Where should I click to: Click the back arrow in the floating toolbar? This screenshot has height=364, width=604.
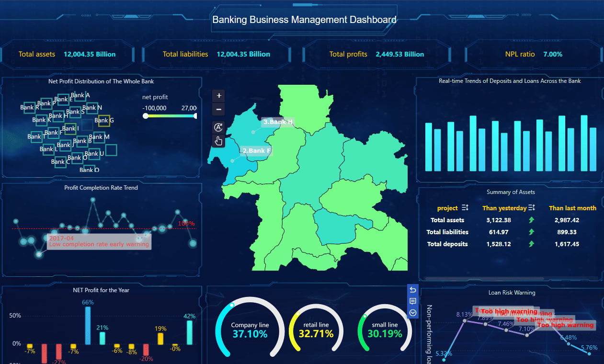click(x=413, y=290)
